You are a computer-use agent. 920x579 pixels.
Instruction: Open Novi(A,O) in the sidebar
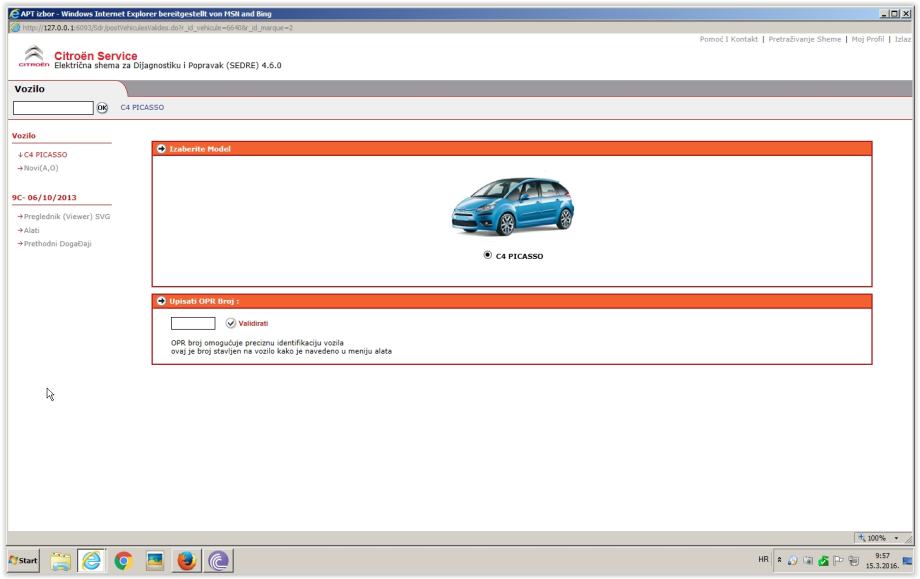[x=40, y=168]
